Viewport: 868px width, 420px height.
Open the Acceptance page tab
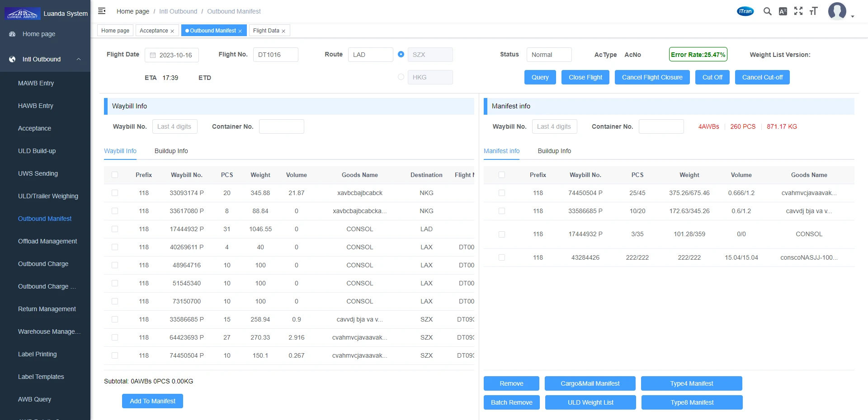coord(154,31)
